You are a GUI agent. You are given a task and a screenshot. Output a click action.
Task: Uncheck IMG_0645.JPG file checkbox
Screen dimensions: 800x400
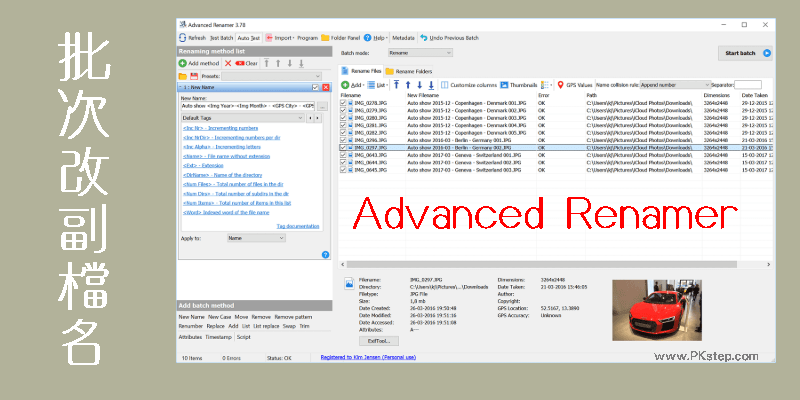[343, 169]
